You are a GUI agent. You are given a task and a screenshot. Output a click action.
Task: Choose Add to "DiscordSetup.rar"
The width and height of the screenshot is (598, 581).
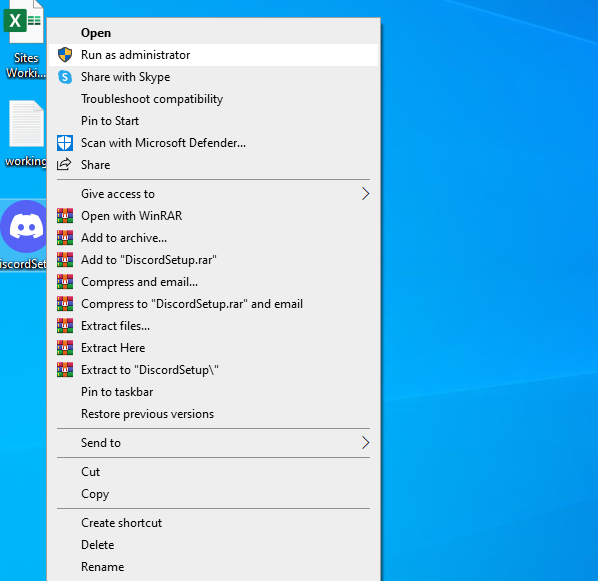coord(214,260)
